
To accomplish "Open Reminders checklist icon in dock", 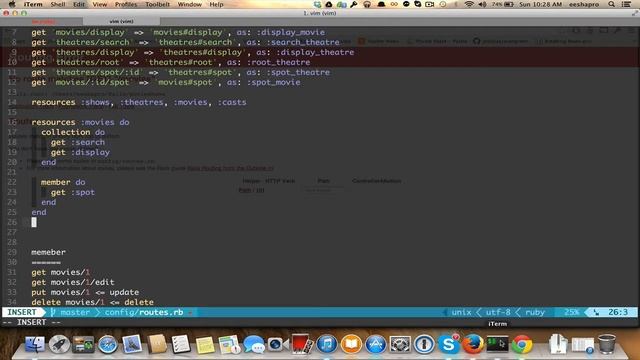I will [x=180, y=344].
